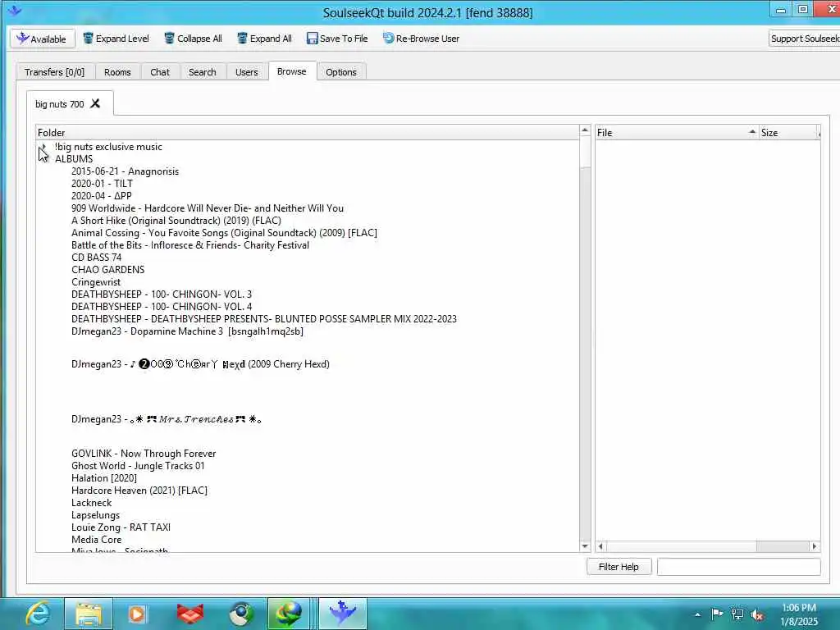Switch to the Rooms tab
Screen dimensions: 840x630
click(x=117, y=72)
